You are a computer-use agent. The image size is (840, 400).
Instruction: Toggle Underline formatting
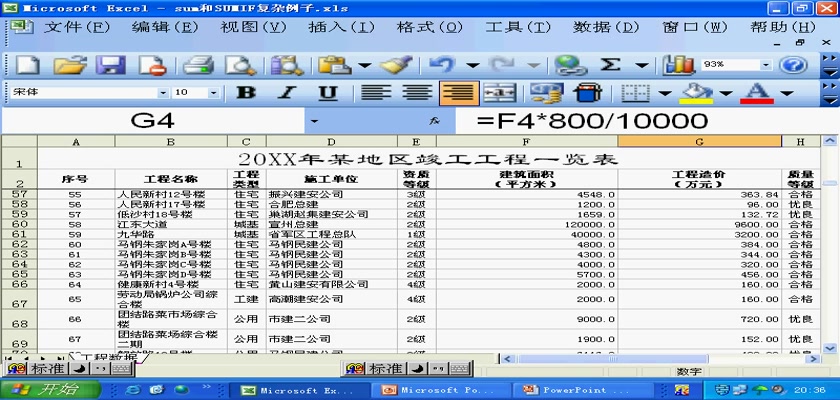[327, 93]
